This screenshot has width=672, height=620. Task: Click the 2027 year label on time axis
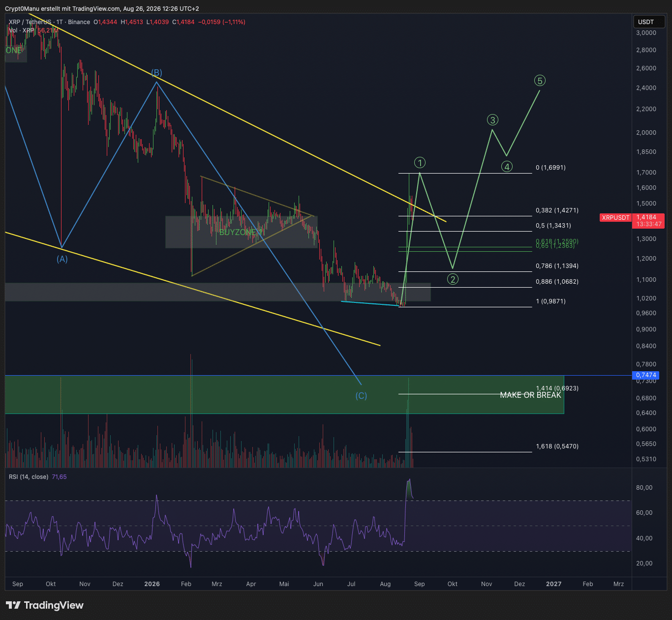553,584
